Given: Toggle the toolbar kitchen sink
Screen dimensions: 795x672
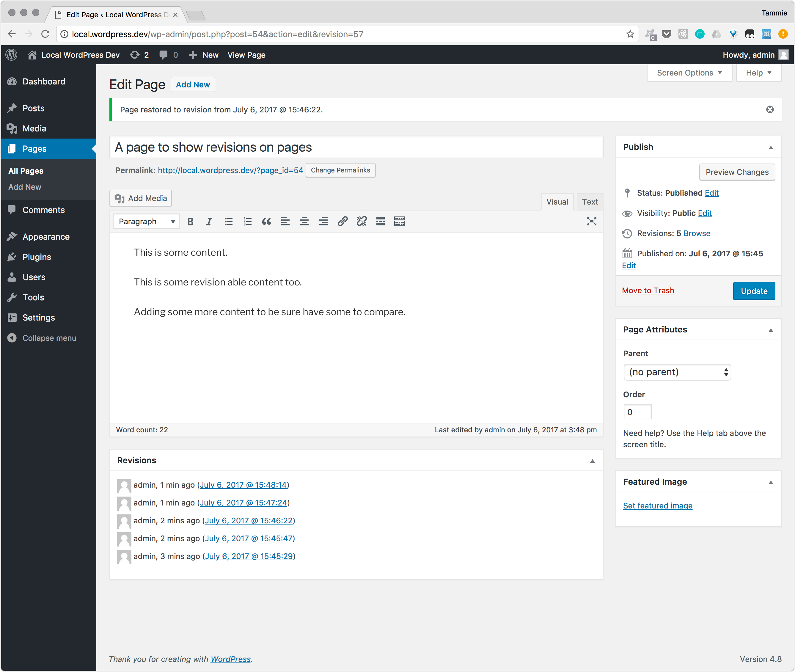Looking at the screenshot, I should [x=399, y=221].
